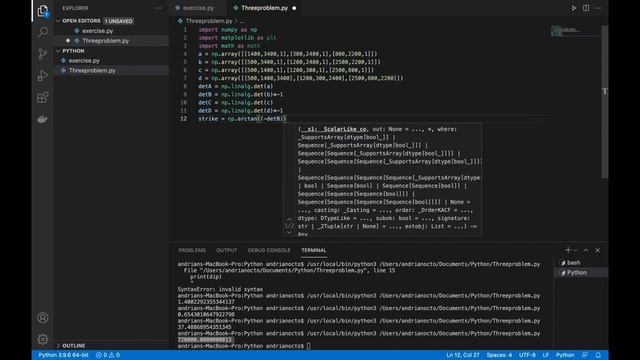Screen dimensions: 640x360
Task: Open the OUTPUT panel tab
Action: [227, 250]
